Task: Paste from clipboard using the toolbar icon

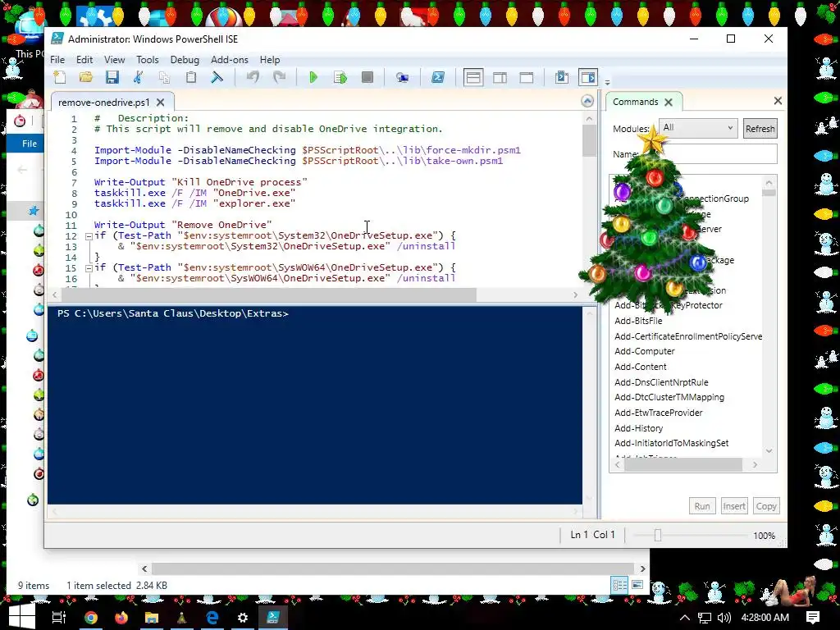Action: click(190, 77)
